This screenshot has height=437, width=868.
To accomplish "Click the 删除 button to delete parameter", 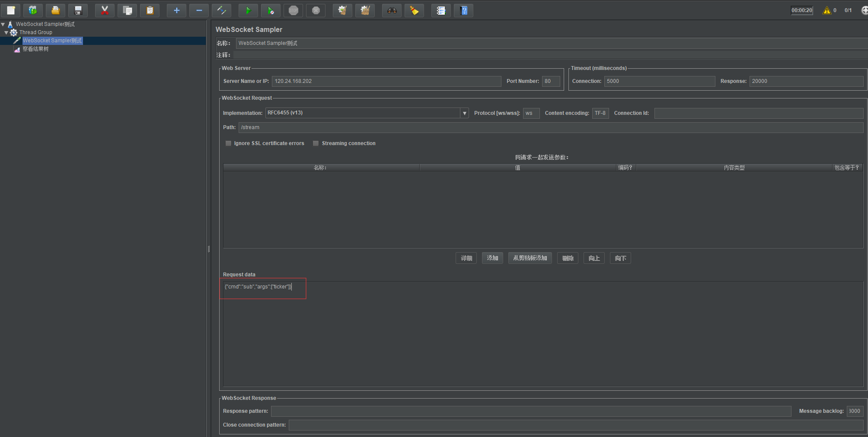I will point(568,258).
